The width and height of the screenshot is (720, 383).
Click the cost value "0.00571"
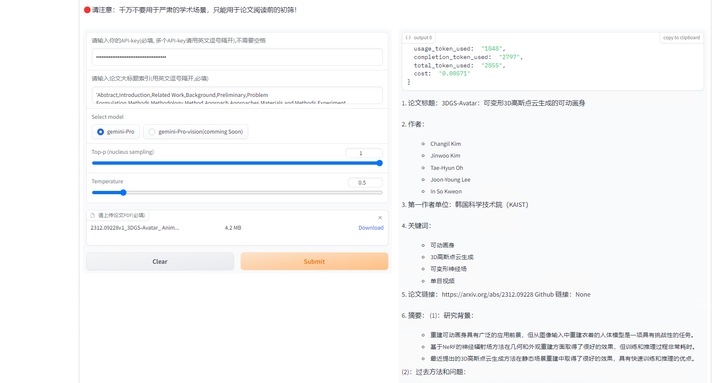(454, 73)
